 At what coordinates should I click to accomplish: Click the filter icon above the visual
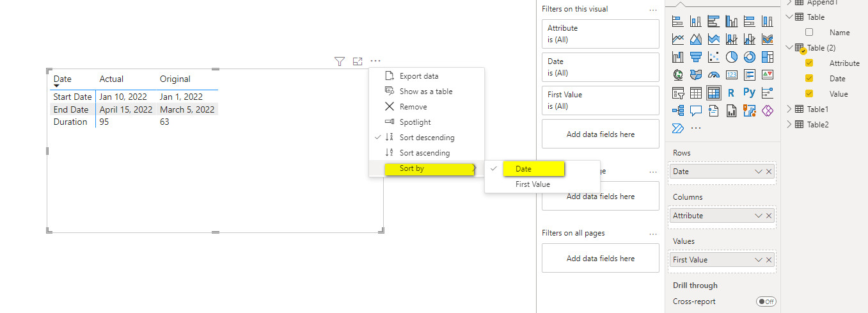[340, 61]
